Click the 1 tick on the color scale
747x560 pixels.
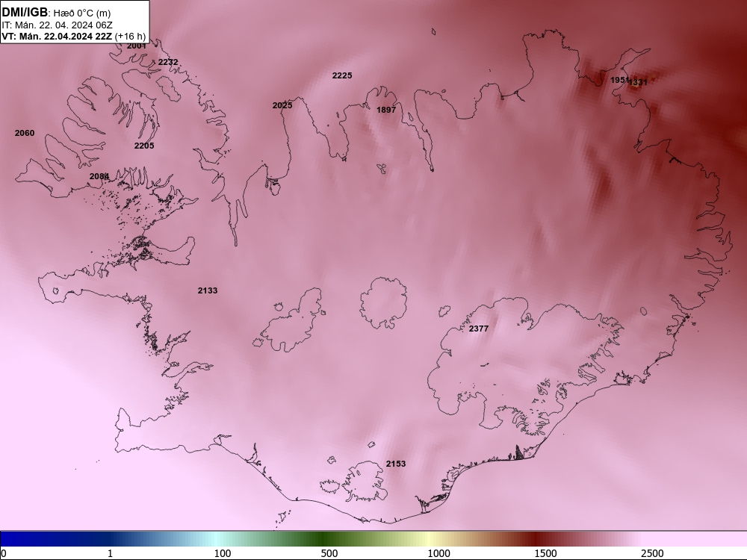pyautogui.click(x=110, y=553)
